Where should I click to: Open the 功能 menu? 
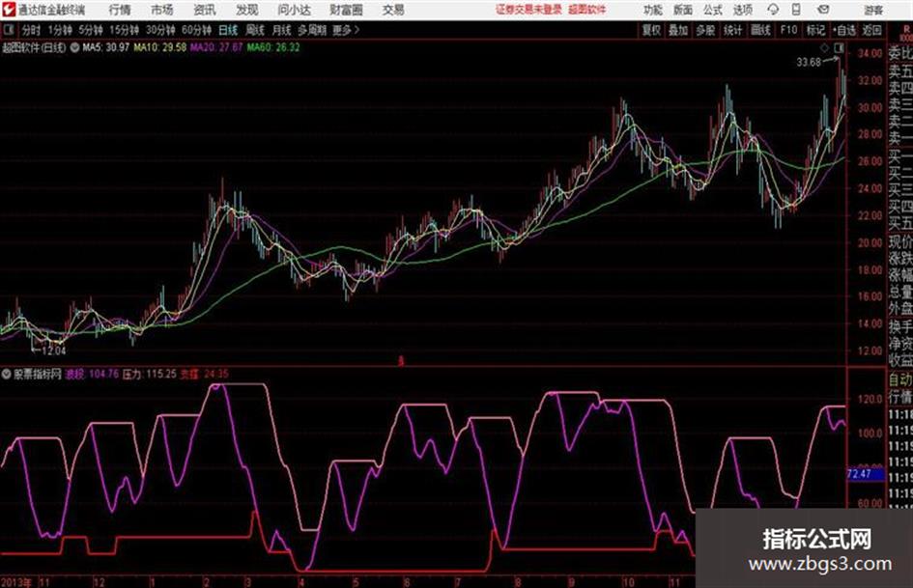coord(653,10)
